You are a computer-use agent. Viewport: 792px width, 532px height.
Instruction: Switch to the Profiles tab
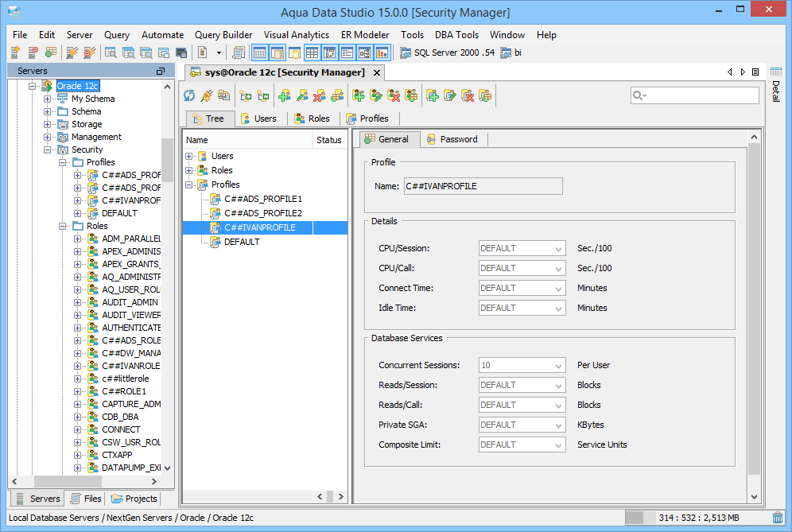[367, 118]
